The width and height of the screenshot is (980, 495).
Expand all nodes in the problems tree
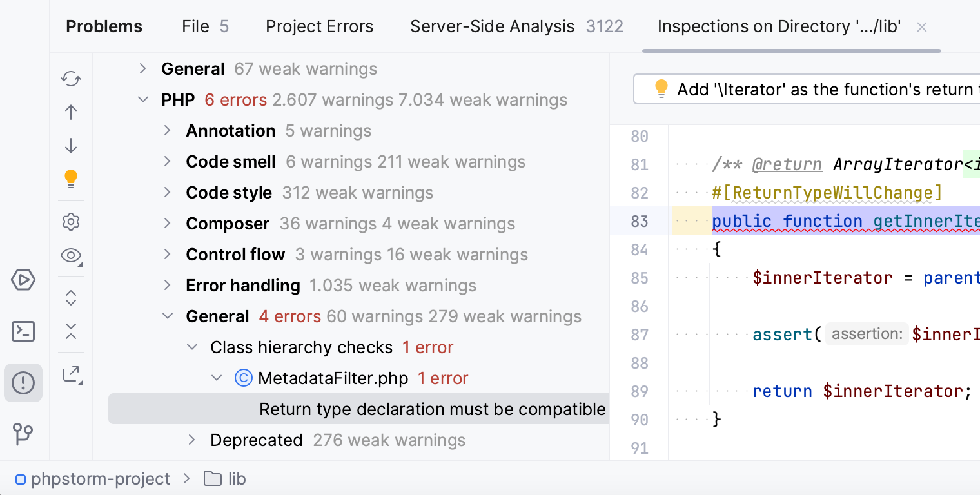[70, 298]
